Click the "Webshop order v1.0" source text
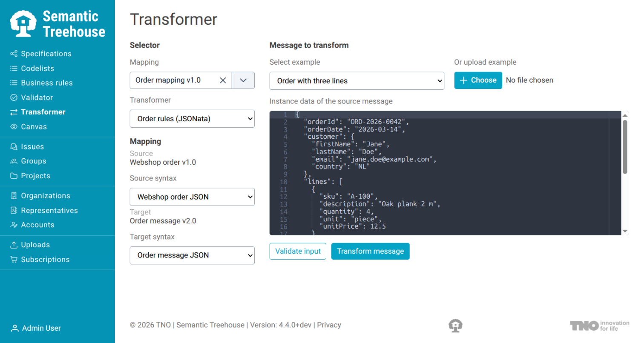Screen dimensions: 644x343 click(x=163, y=162)
